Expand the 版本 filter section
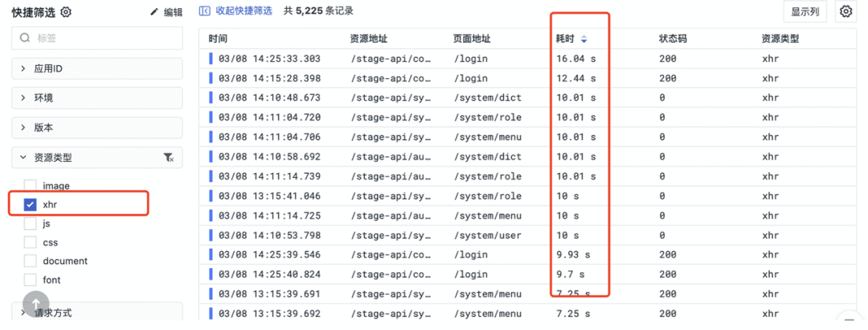The height and width of the screenshot is (330, 868). point(97,127)
